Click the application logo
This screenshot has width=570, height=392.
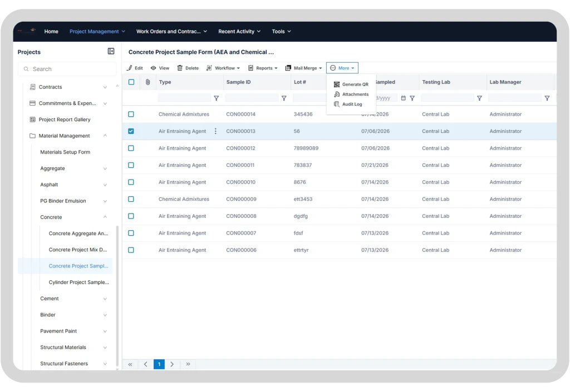pos(28,31)
